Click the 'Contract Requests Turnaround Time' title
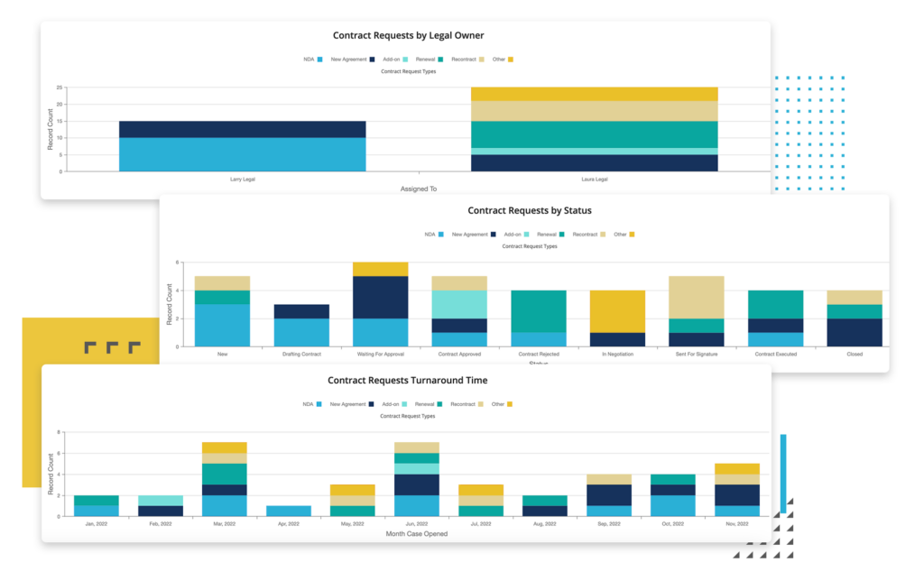Image resolution: width=924 pixels, height=572 pixels. coord(407,381)
